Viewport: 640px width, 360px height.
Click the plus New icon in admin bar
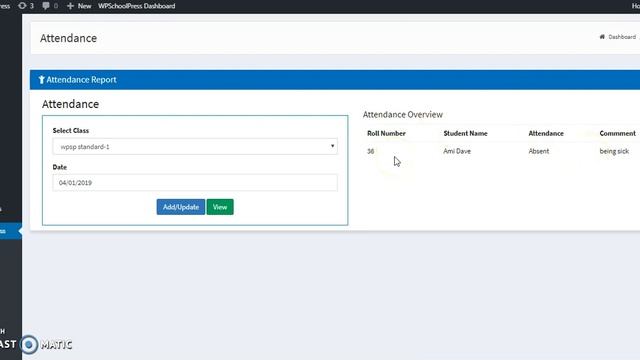pos(70,6)
